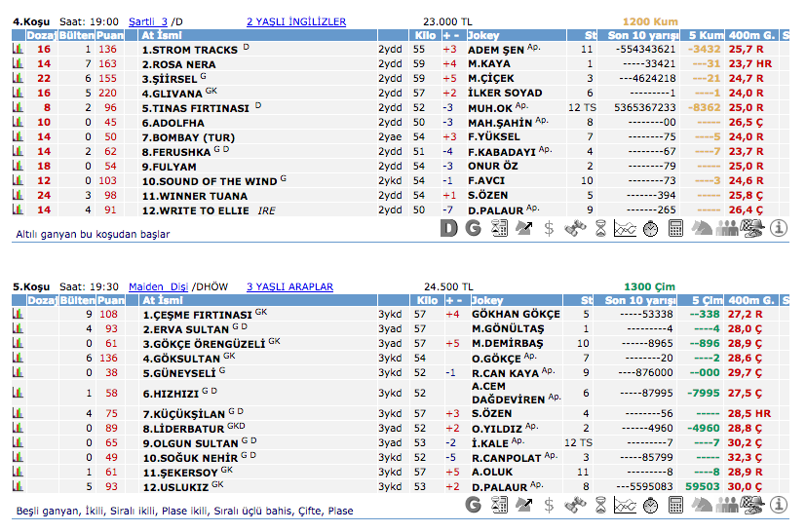
Task: Click the G icon in race 4 toolbar
Action: [x=474, y=228]
